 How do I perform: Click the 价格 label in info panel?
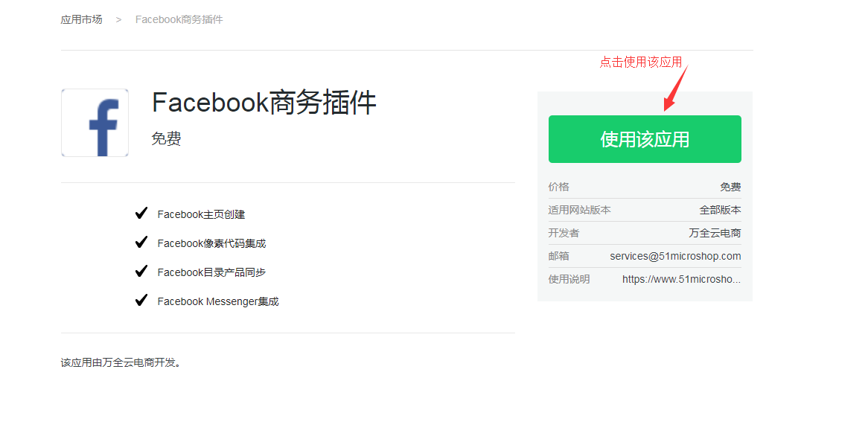(558, 187)
